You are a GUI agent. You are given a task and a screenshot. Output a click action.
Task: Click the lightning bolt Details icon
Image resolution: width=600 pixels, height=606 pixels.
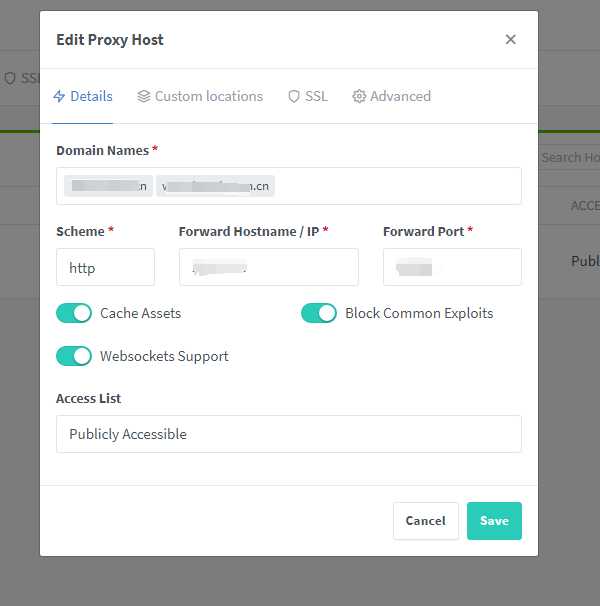[59, 96]
